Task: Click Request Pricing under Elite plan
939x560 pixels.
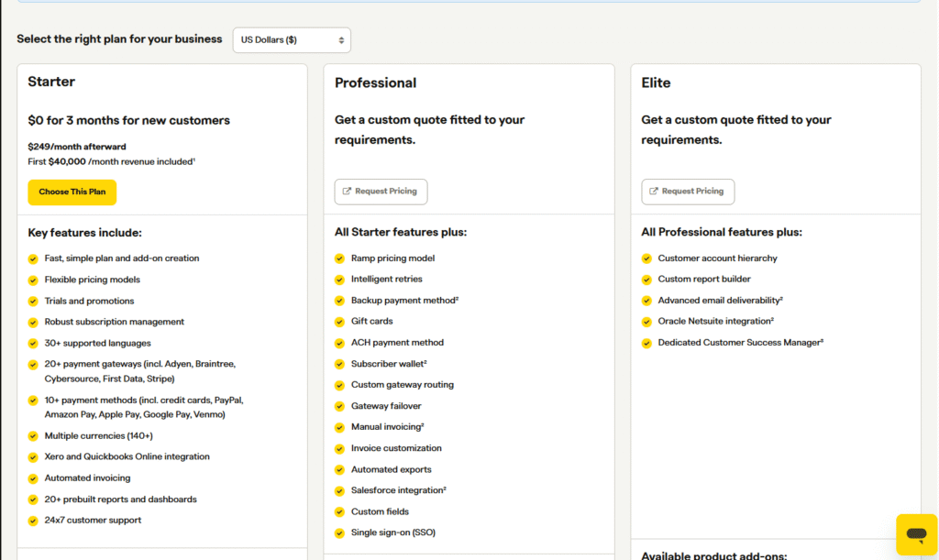Action: (688, 192)
